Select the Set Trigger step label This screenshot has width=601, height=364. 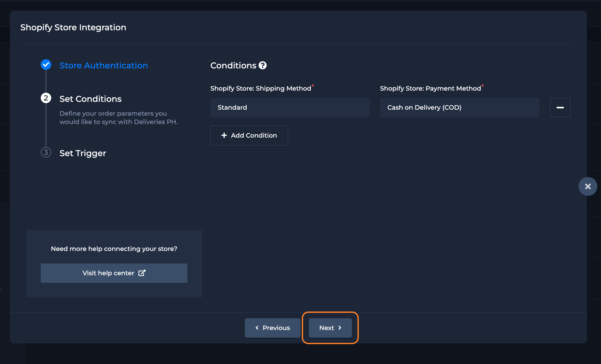click(x=83, y=153)
